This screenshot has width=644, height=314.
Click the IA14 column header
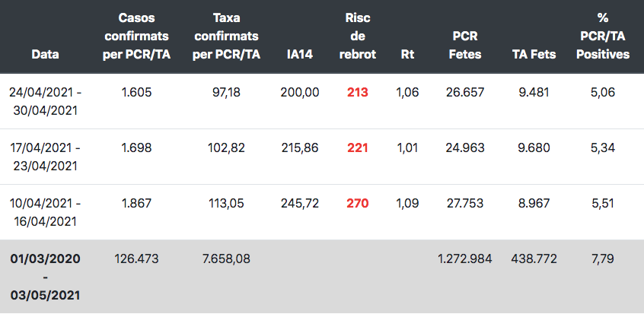coord(299,54)
